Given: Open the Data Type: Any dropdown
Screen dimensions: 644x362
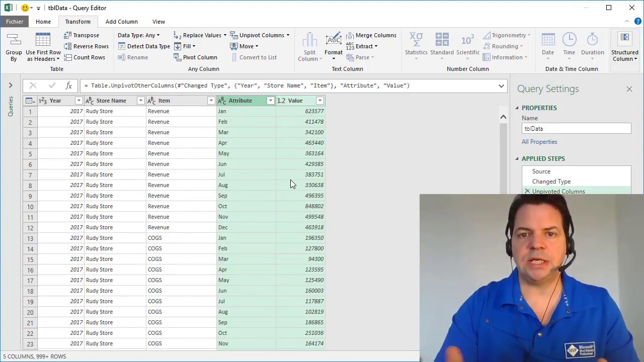Looking at the screenshot, I should pyautogui.click(x=139, y=35).
